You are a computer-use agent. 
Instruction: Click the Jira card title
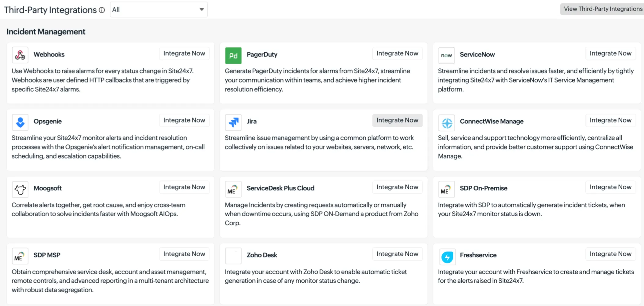point(251,121)
